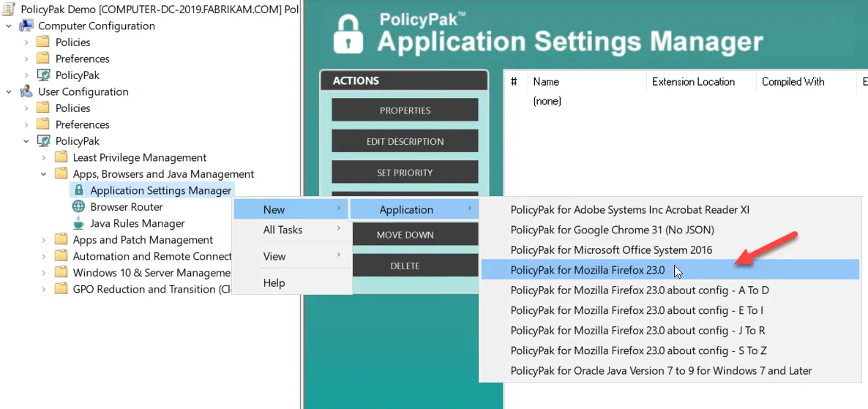
Task: Click the PolicyPak Demo root icon
Action: 10,10
